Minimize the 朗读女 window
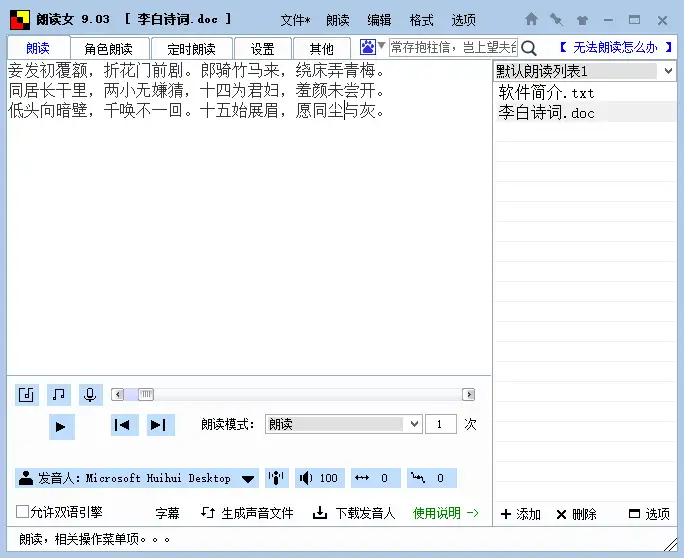 pyautogui.click(x=609, y=20)
